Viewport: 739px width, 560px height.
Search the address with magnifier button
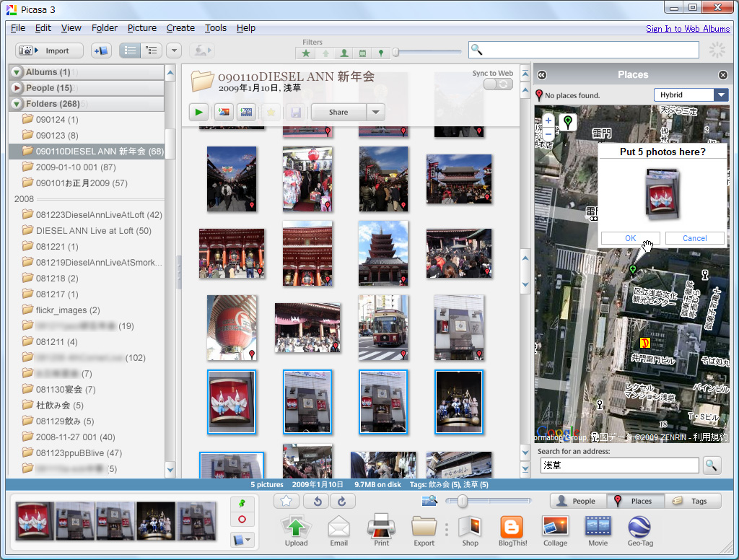(x=711, y=465)
